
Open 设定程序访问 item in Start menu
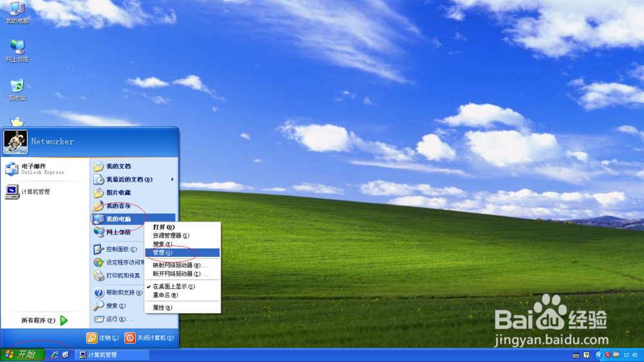(x=118, y=263)
